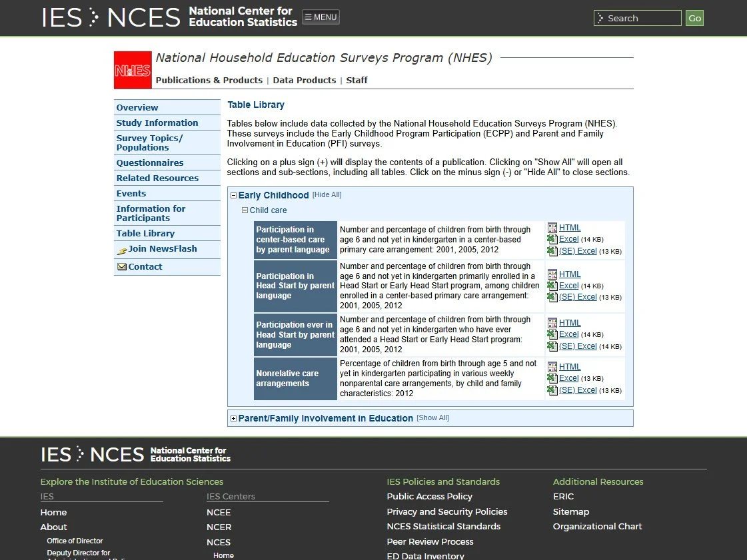747x560 pixels.
Task: Click Excel icon in Nonrelative care arrangements row
Action: pos(552,378)
